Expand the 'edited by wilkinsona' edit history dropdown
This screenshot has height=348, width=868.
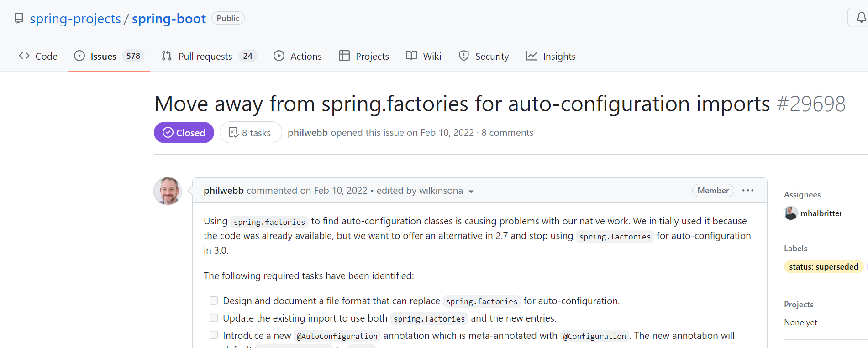pyautogui.click(x=471, y=192)
